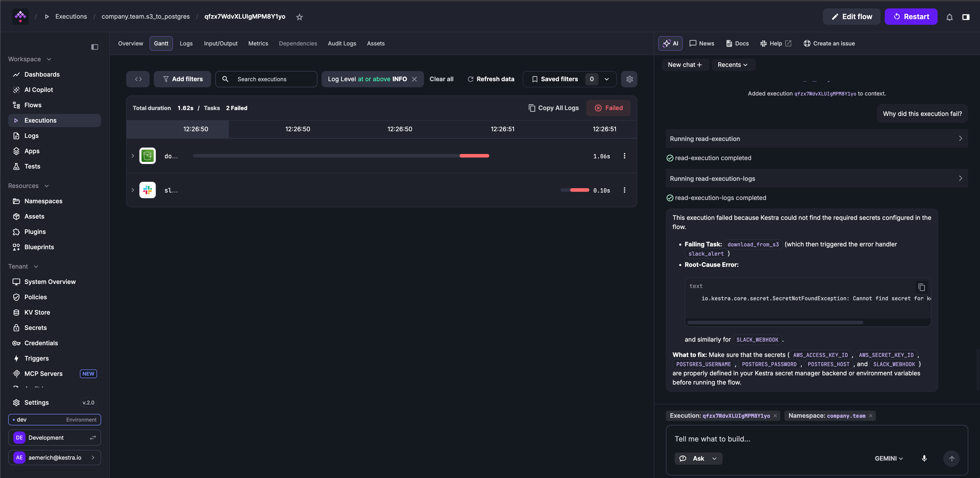Expand the do... task row

click(x=133, y=156)
